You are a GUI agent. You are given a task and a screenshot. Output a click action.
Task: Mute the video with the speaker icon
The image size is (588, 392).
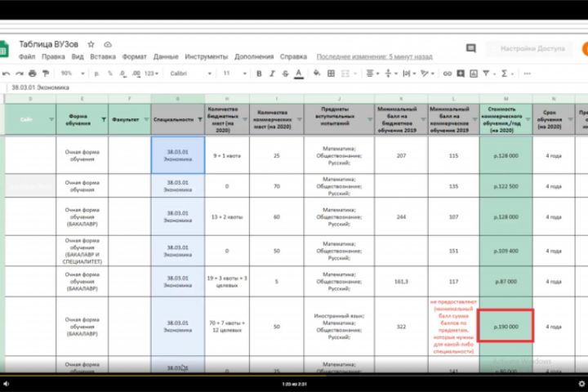[x=7, y=383]
